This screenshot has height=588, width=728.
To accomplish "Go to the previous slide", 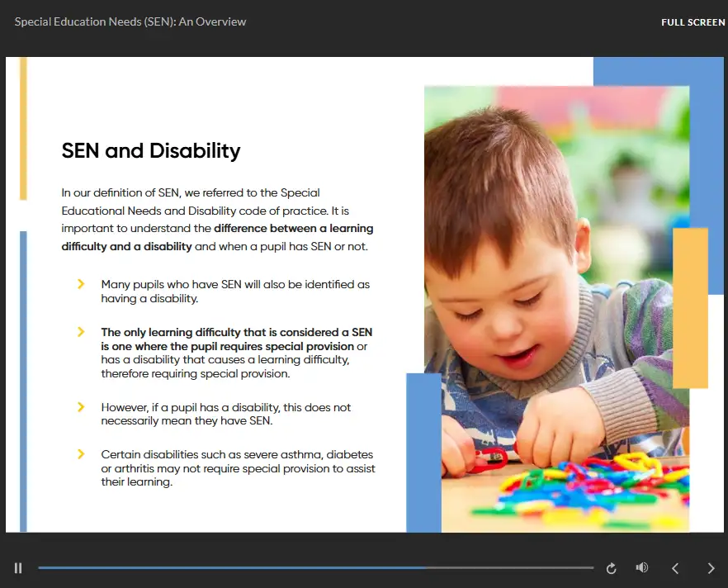I will point(675,568).
